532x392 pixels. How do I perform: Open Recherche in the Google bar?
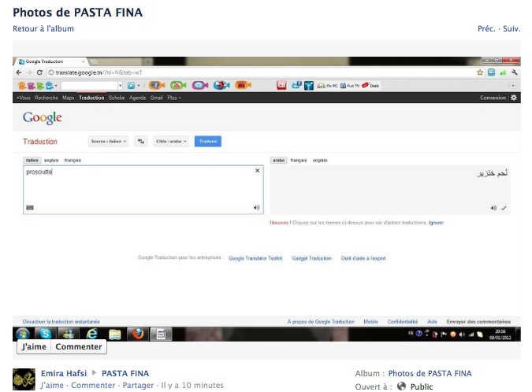[x=47, y=98]
